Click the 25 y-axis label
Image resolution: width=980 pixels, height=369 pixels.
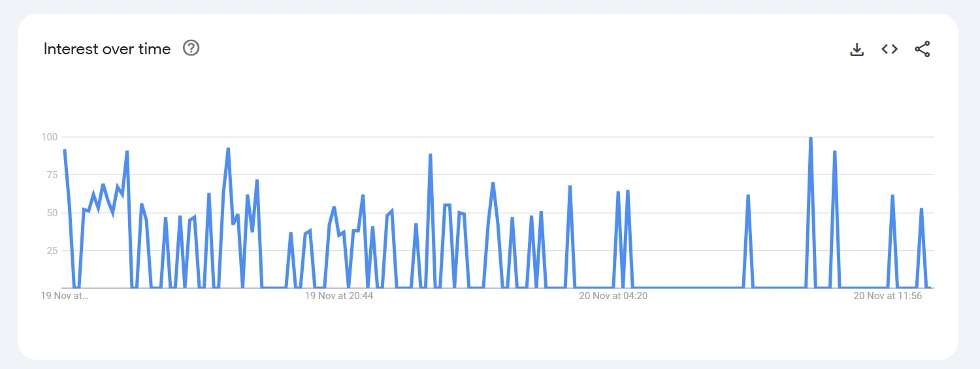[52, 251]
